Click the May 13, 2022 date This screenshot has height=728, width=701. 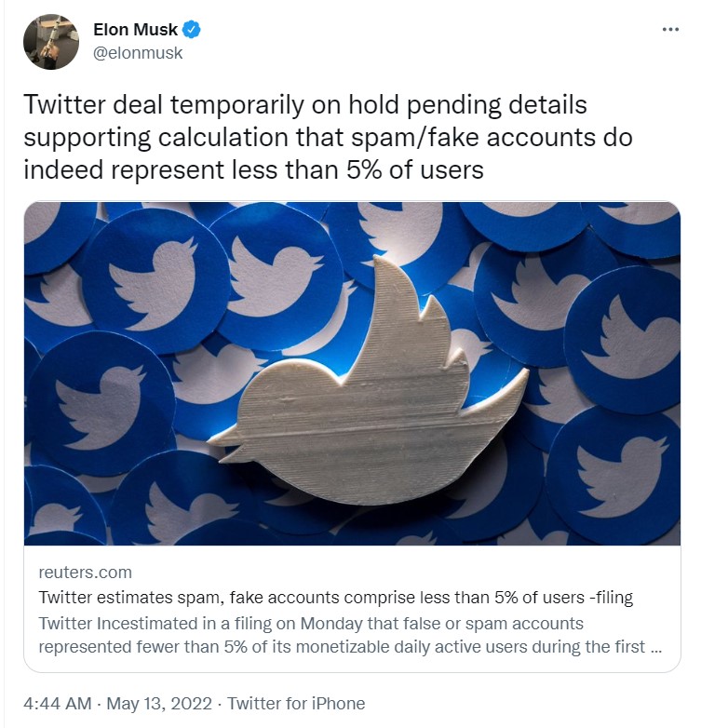point(159,703)
